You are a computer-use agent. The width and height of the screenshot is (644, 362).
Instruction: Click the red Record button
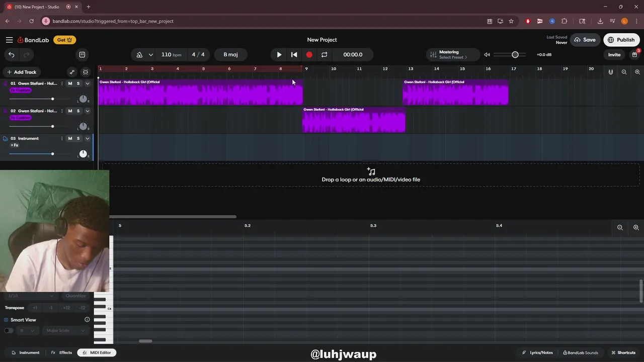coord(309,54)
